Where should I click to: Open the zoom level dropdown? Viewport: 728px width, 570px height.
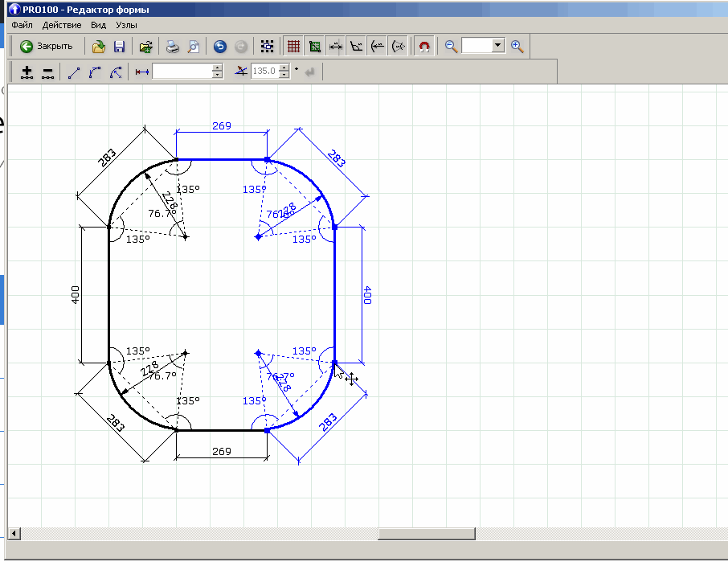click(498, 46)
